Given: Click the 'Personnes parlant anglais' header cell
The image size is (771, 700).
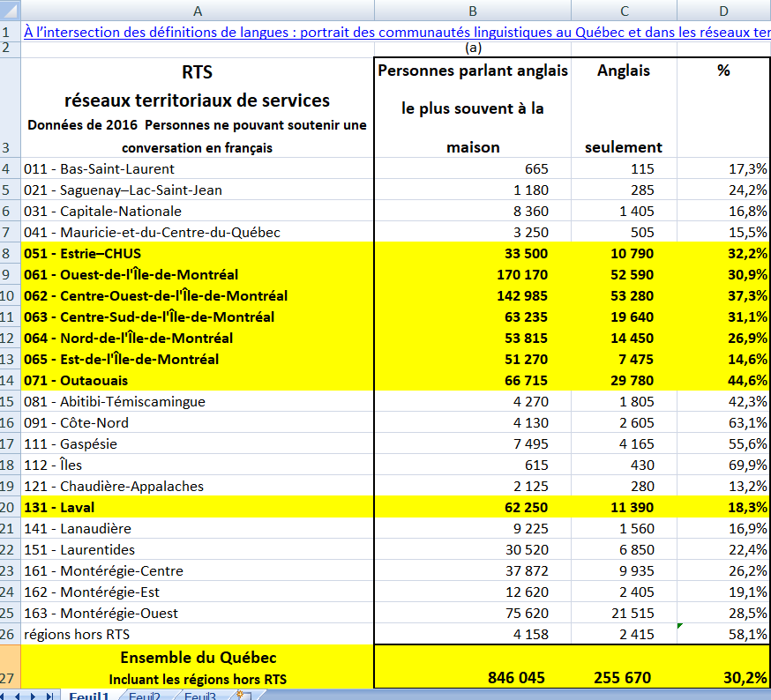Looking at the screenshot, I should pyautogui.click(x=473, y=108).
